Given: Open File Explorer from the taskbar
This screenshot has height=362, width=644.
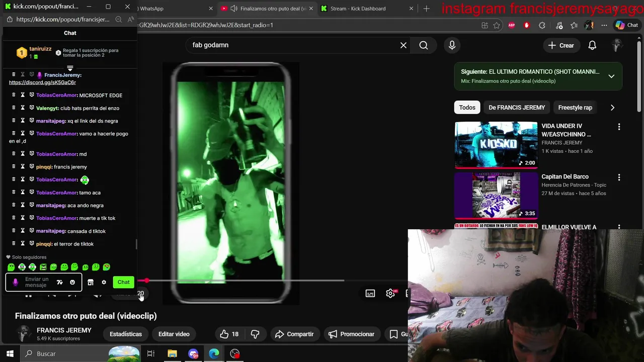Looking at the screenshot, I should tap(172, 353).
